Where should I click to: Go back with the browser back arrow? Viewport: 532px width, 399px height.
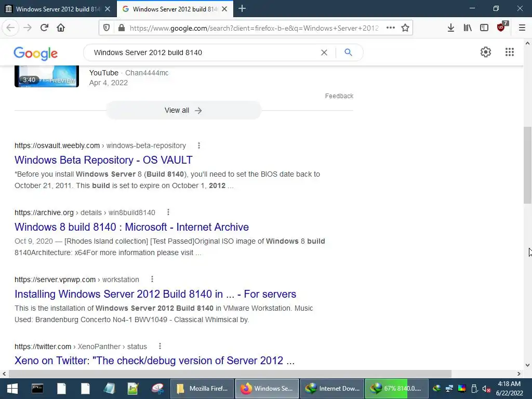[10, 28]
